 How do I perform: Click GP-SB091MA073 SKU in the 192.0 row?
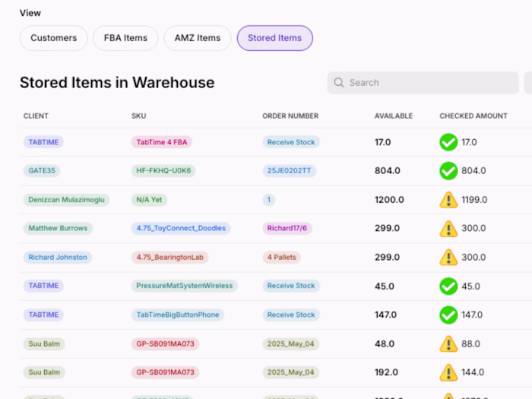point(165,372)
